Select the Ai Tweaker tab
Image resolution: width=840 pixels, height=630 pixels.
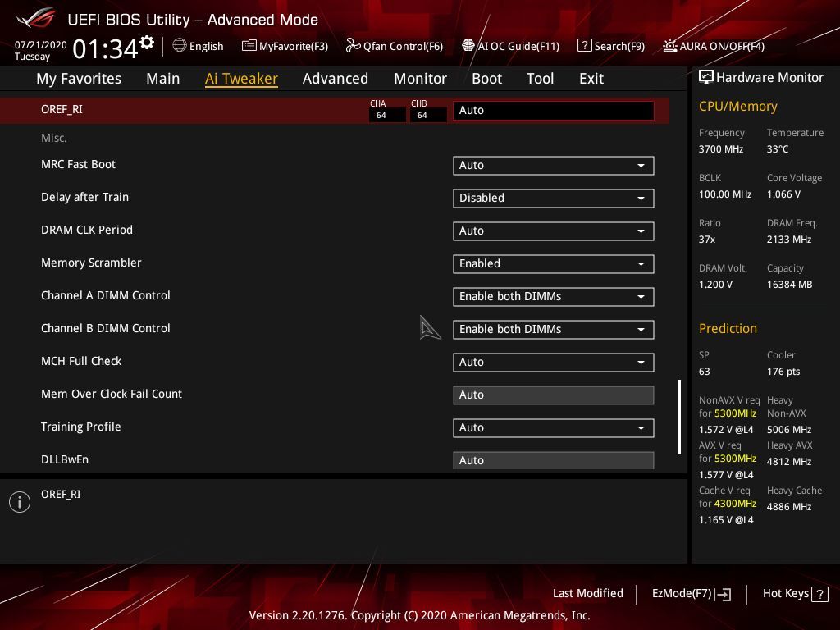(x=241, y=79)
